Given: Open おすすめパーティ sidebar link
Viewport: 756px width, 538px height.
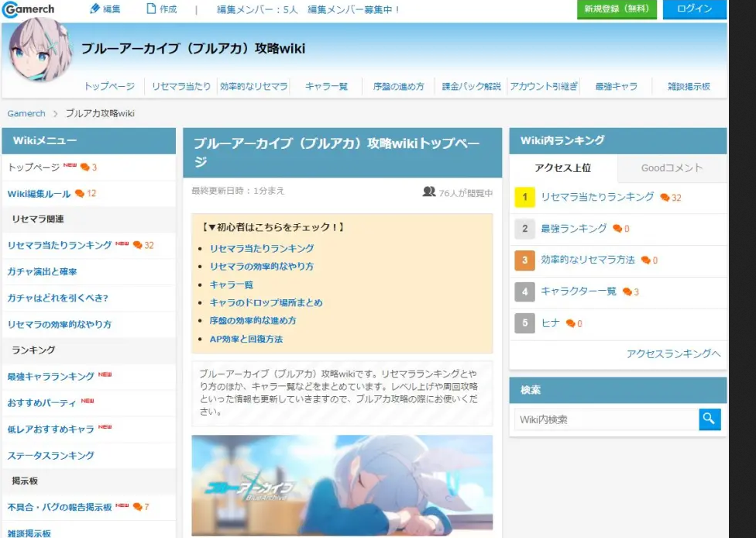Looking at the screenshot, I should tap(42, 402).
